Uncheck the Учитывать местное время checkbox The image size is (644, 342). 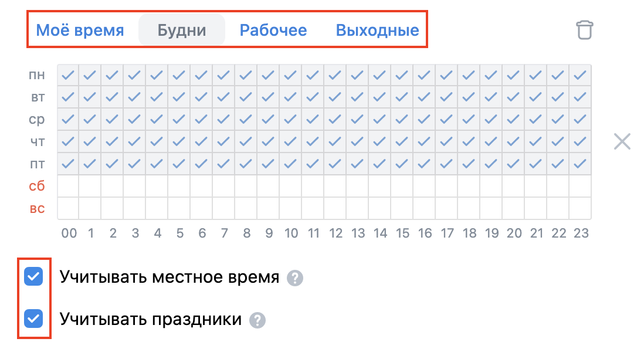[x=33, y=277]
